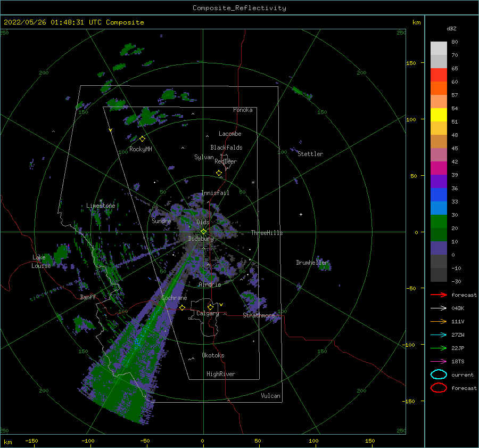The width and height of the screenshot is (479, 448).
Task: Click the RedDeer city label
Action: pyautogui.click(x=226, y=161)
